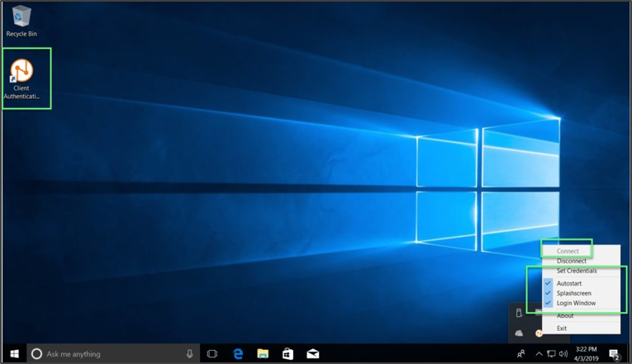This screenshot has height=364, width=632.
Task: Open the Microsoft Store taskbar icon
Action: tap(287, 354)
